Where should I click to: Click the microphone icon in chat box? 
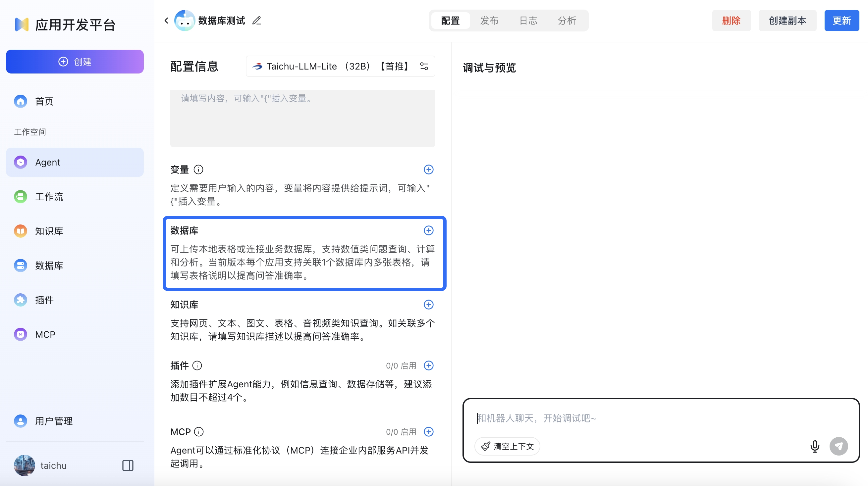pos(815,446)
